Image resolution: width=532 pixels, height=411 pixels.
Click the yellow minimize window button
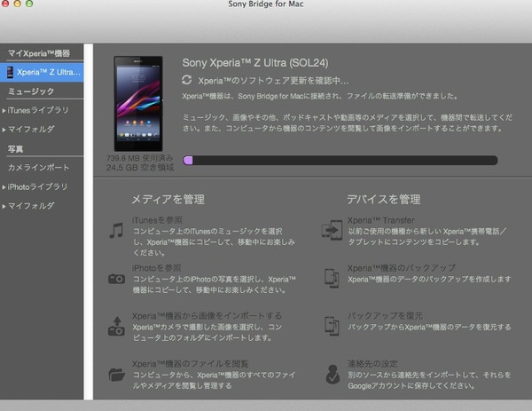(x=18, y=3)
